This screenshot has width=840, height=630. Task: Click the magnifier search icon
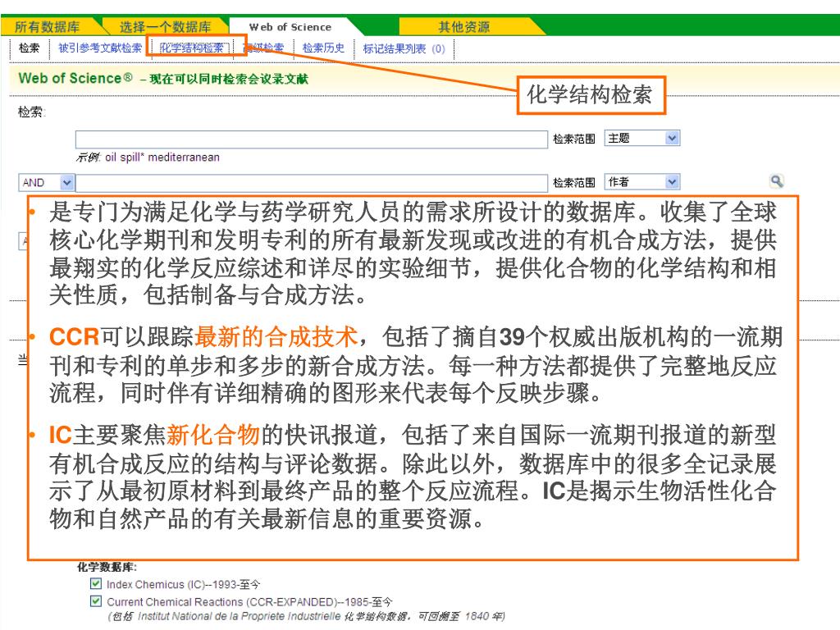point(776,181)
